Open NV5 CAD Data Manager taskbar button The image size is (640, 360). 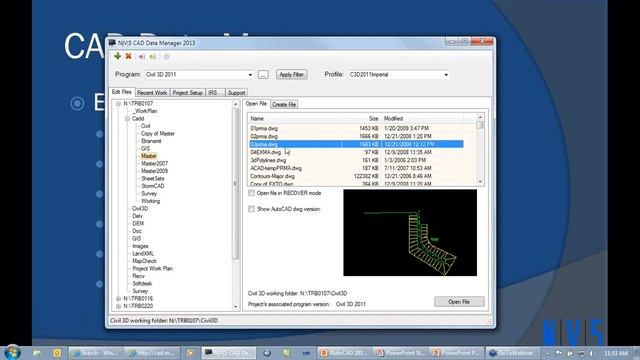coord(229,353)
